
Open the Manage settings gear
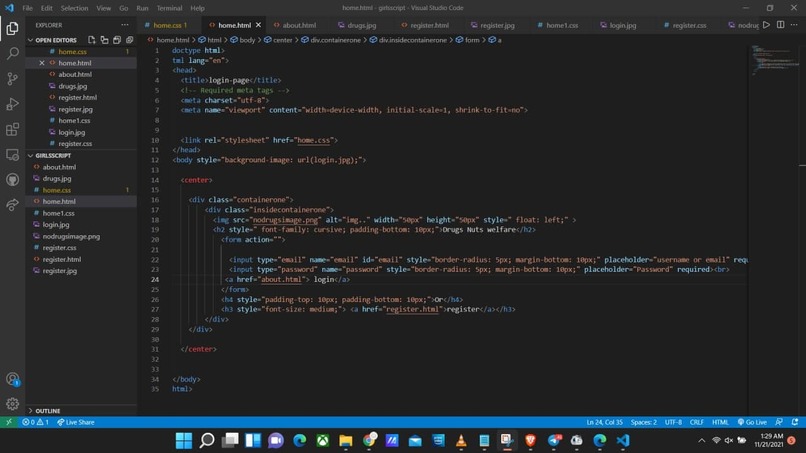(x=13, y=404)
